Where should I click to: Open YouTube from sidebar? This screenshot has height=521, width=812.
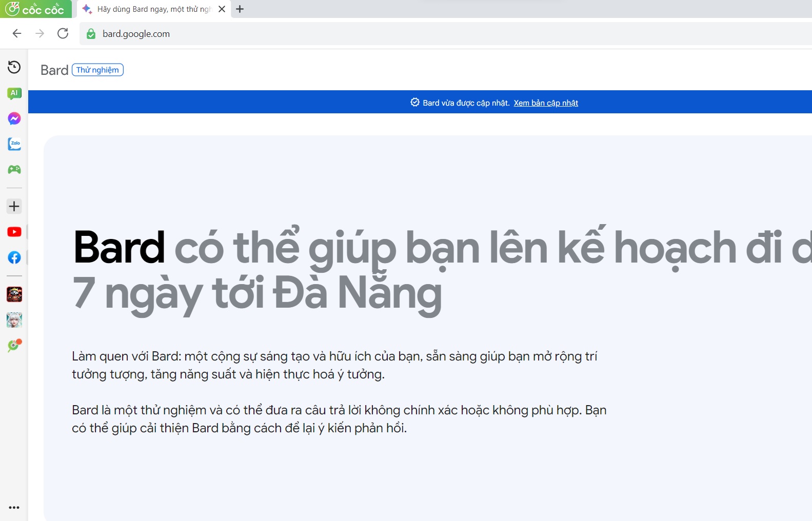pos(14,232)
